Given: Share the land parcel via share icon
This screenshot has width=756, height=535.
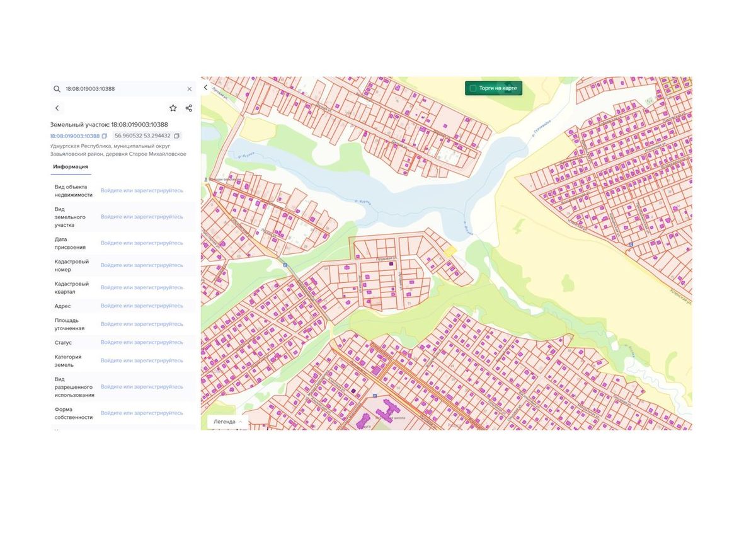Looking at the screenshot, I should [x=189, y=108].
